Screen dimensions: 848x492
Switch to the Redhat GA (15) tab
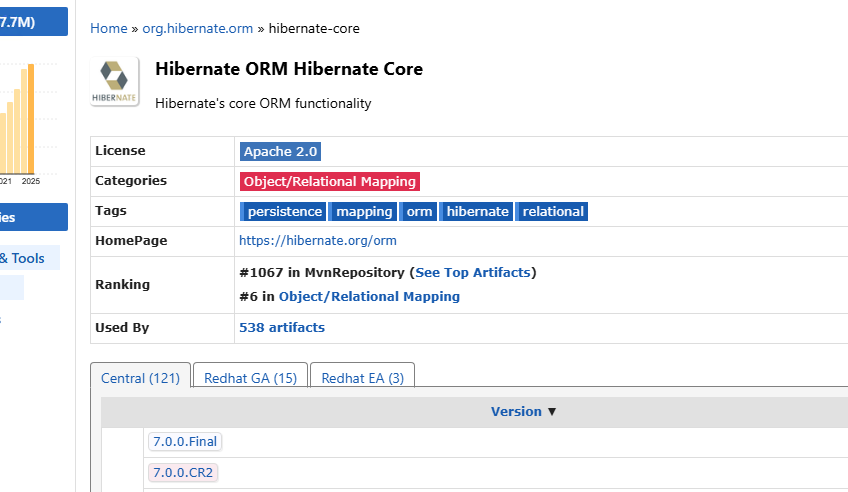pos(250,377)
